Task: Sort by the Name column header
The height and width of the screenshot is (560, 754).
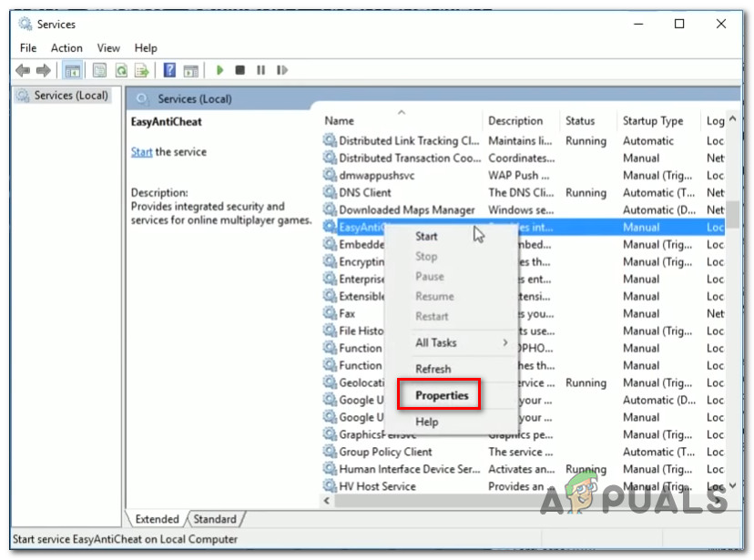Action: 401,121
